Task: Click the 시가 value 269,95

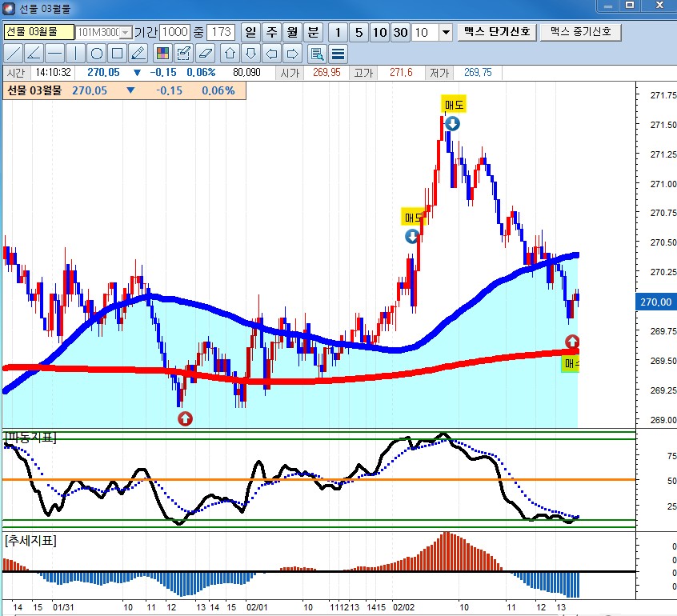Action: coord(326,73)
